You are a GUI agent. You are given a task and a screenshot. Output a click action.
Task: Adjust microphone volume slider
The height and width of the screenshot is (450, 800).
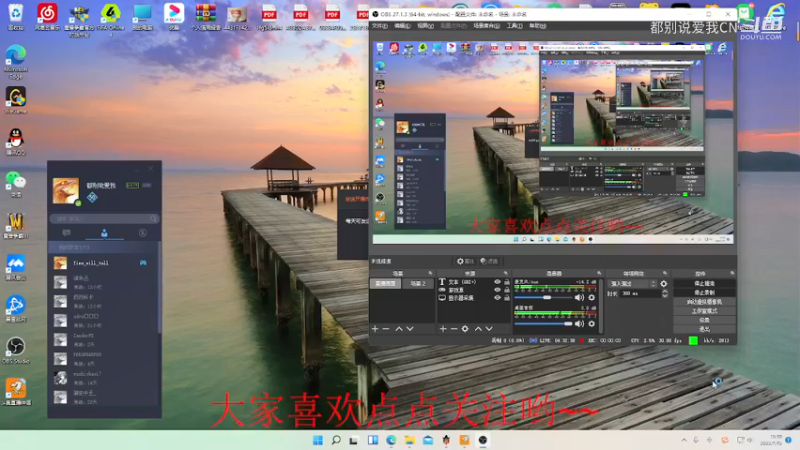click(x=543, y=297)
